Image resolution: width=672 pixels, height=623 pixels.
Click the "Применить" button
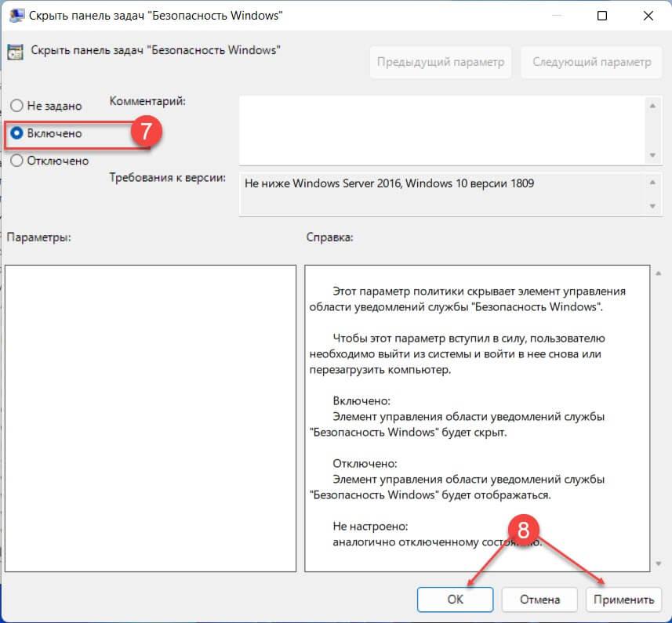click(623, 599)
